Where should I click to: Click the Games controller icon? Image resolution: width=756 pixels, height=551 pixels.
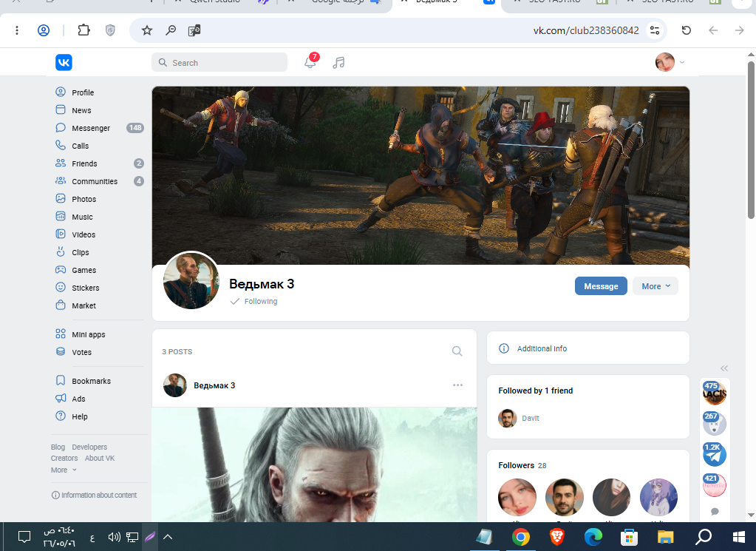pos(61,270)
